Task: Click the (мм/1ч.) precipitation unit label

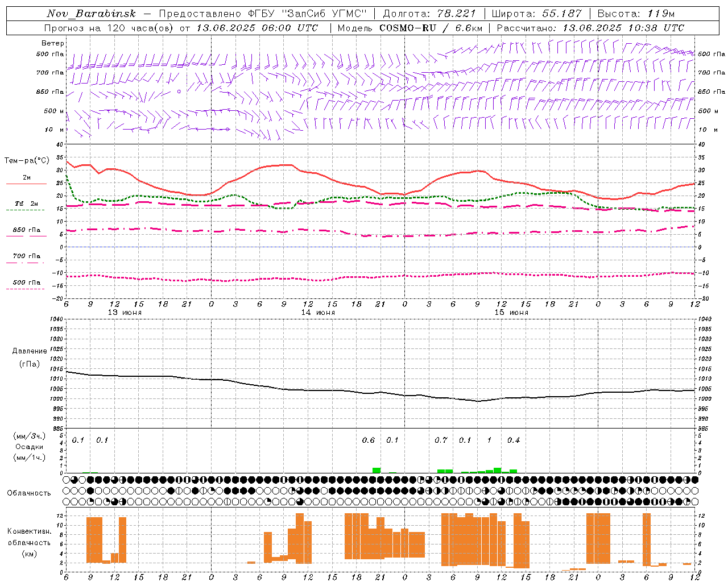Action: (x=29, y=458)
